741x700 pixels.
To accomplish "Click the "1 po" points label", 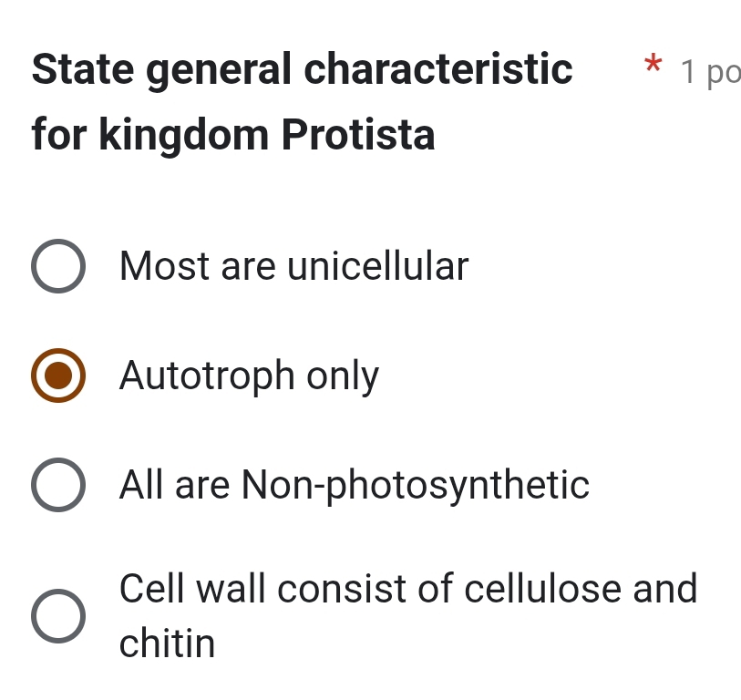I will pyautogui.click(x=710, y=73).
